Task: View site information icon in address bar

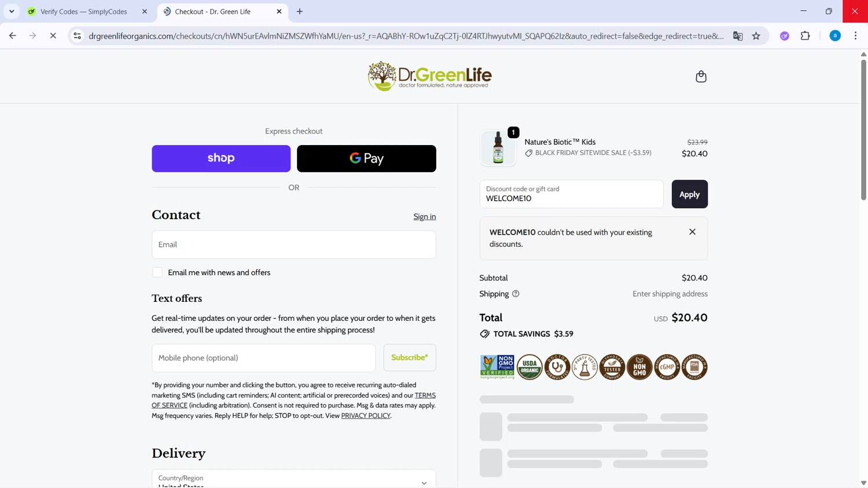Action: coord(77,36)
